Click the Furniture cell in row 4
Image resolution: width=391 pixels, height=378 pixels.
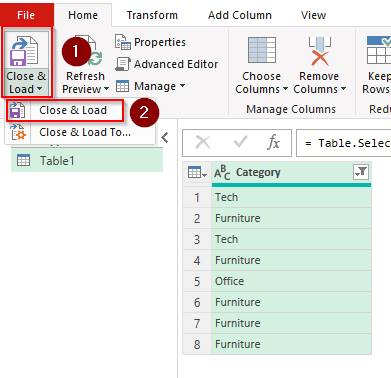(291, 260)
